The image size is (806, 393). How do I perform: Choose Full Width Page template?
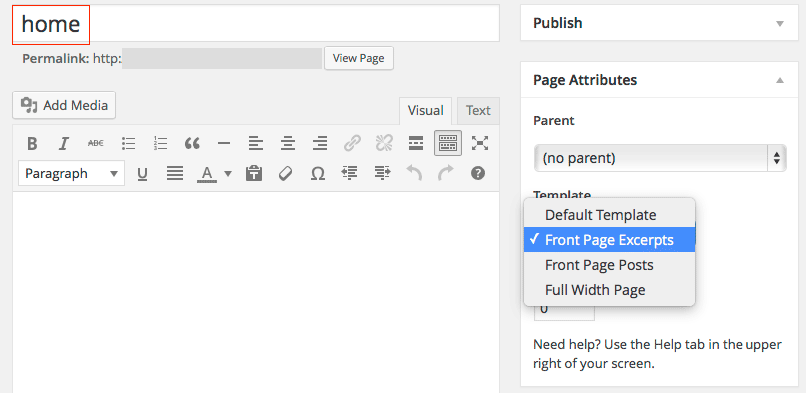609,290
